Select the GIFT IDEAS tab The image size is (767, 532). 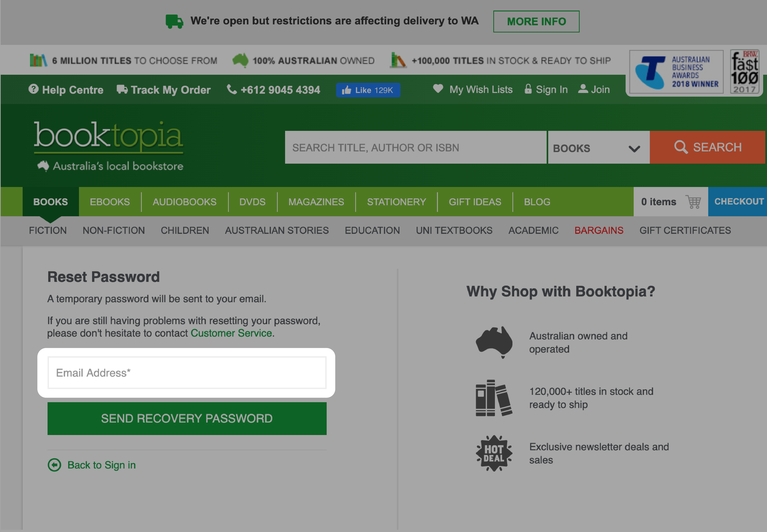point(475,202)
